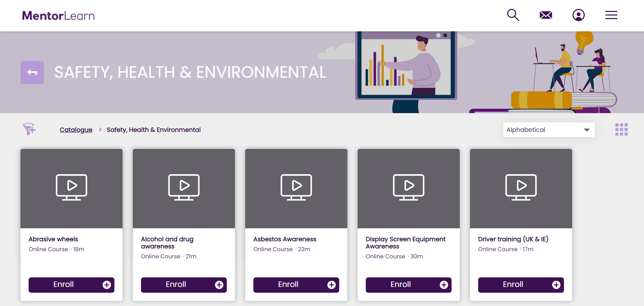The image size is (644, 306).
Task: Enroll in Abrasive wheels course
Action: [x=64, y=285]
